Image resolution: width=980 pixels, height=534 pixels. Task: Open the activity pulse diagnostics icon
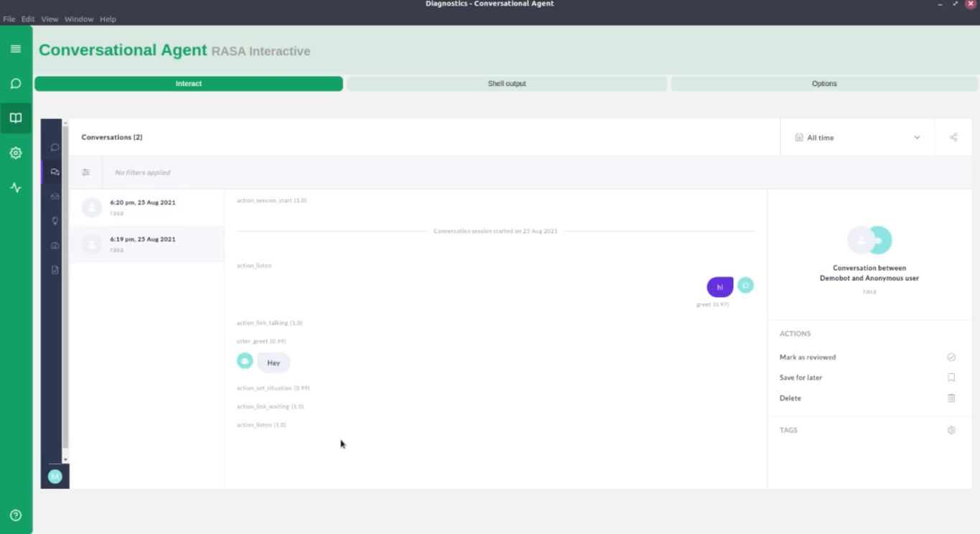pos(16,188)
